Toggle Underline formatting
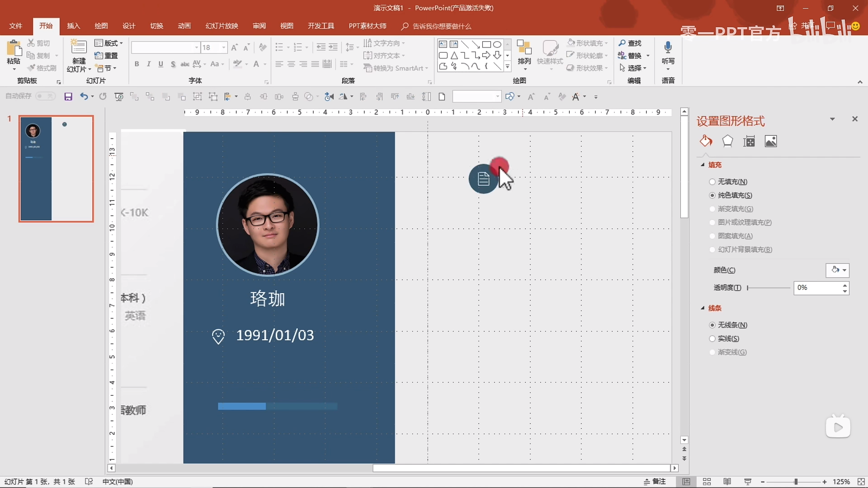 [161, 64]
